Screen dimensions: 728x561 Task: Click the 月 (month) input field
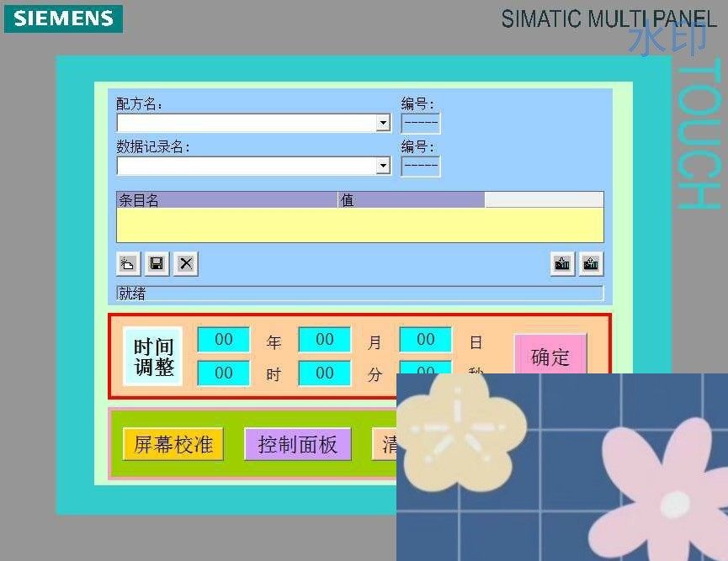pyautogui.click(x=325, y=340)
